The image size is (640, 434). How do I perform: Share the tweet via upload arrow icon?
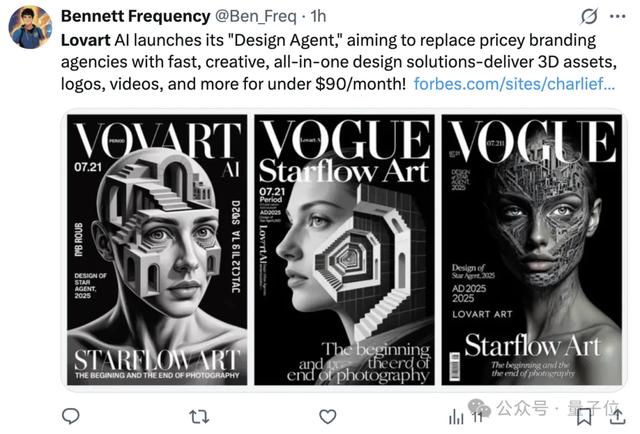[618, 416]
